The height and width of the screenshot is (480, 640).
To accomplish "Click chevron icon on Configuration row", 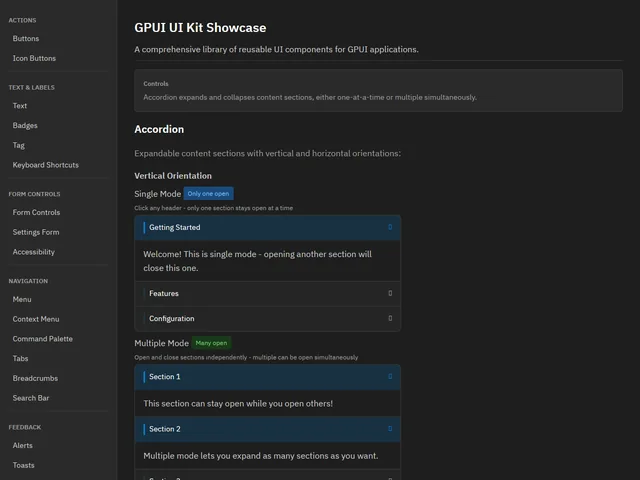I will [x=390, y=318].
